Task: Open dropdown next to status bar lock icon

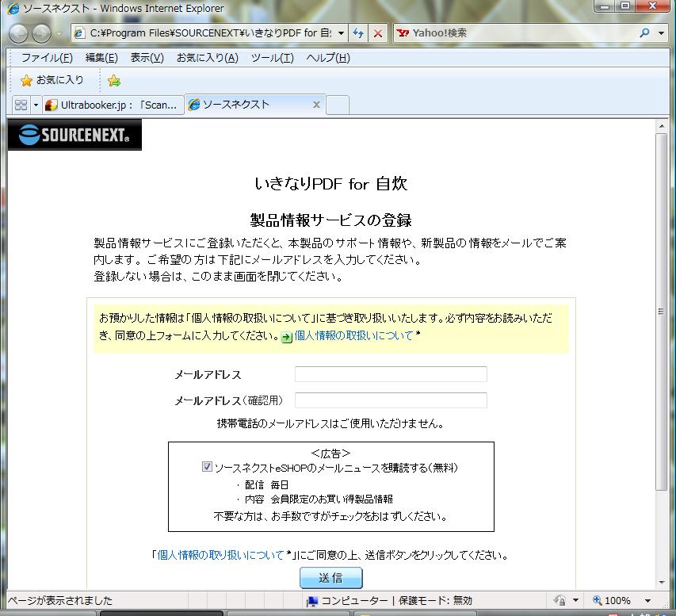Action: [575, 600]
